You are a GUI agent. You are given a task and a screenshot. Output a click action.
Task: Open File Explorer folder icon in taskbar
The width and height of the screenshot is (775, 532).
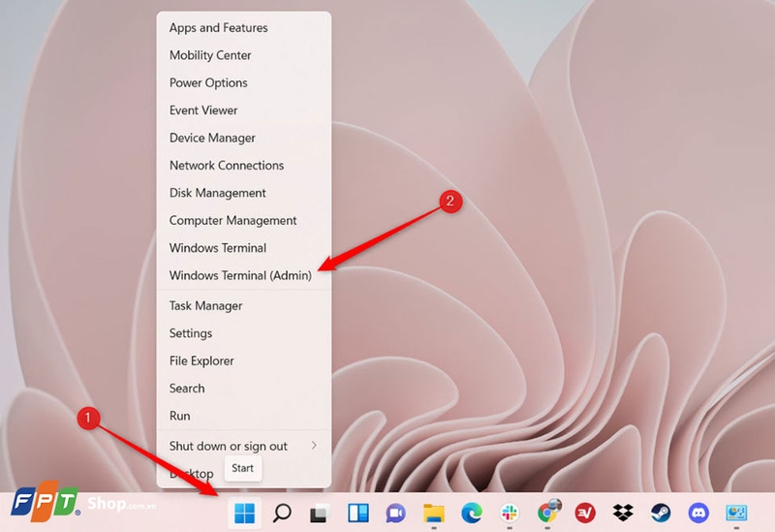pos(433,514)
